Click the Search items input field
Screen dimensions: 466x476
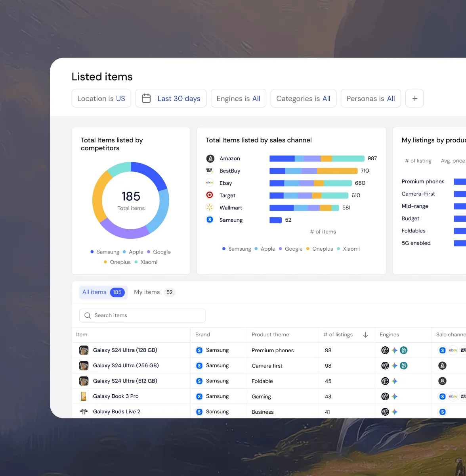(x=142, y=315)
